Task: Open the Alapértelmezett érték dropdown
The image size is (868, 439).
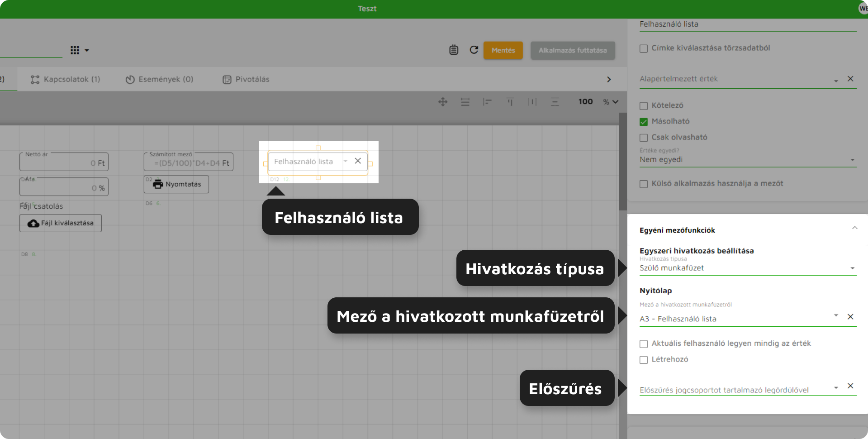Action: (836, 81)
